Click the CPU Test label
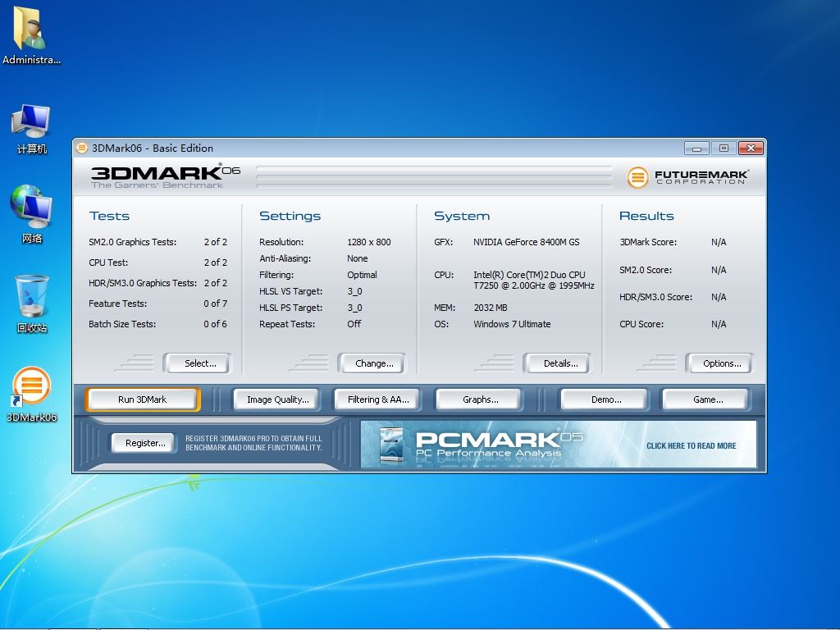Screen dimensions: 840x630 click(108, 262)
